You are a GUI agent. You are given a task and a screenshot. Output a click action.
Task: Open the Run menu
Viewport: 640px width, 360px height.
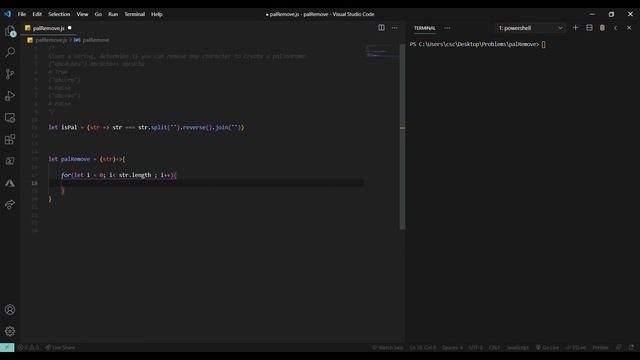click(113, 14)
